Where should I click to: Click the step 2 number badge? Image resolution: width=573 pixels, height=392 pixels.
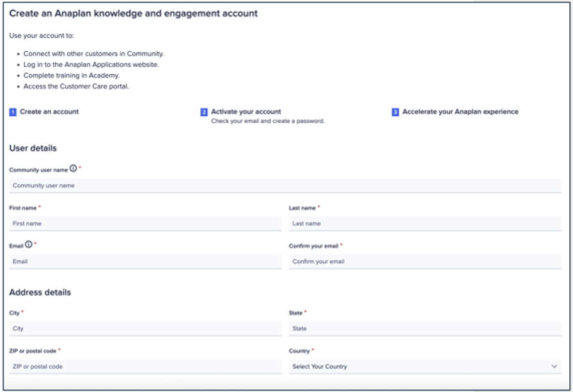pyautogui.click(x=204, y=112)
